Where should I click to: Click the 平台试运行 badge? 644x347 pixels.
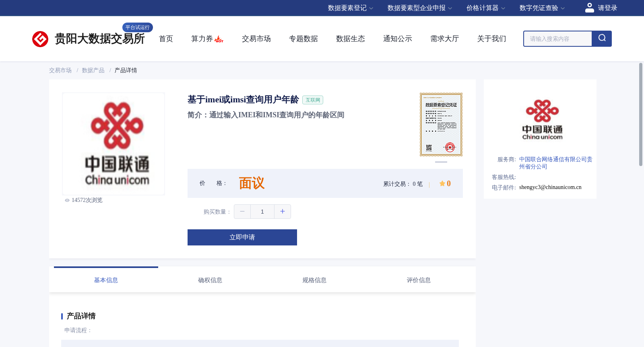click(x=138, y=27)
